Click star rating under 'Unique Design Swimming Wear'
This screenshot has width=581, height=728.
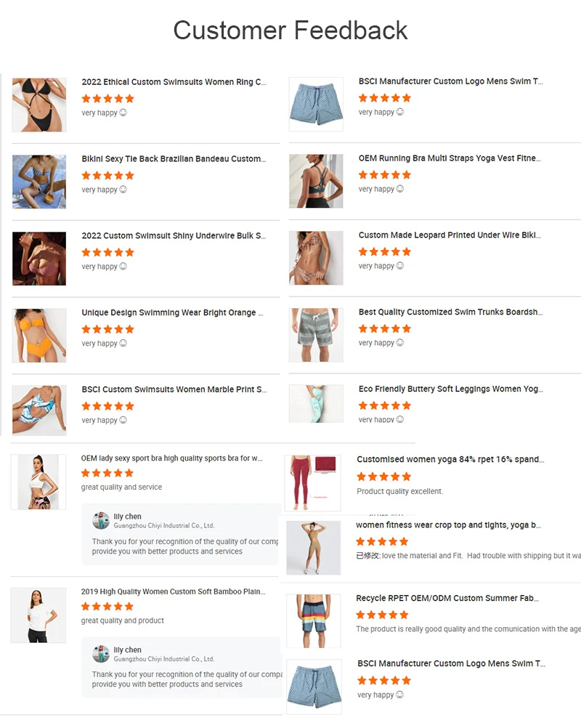click(x=107, y=330)
